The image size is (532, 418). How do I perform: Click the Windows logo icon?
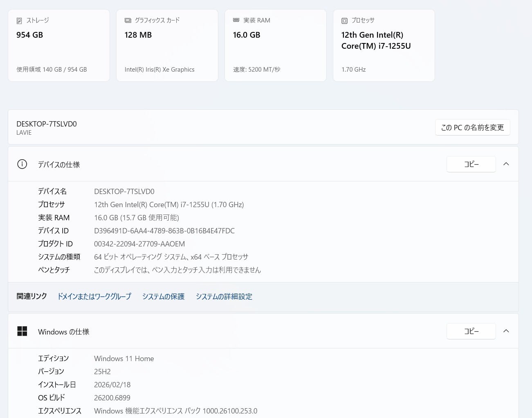coord(22,331)
